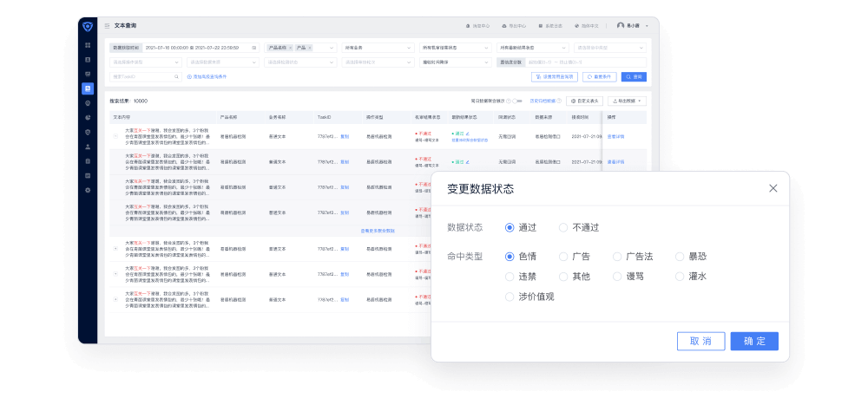
Task: Click the view more aggregated data link
Action: [x=378, y=231]
